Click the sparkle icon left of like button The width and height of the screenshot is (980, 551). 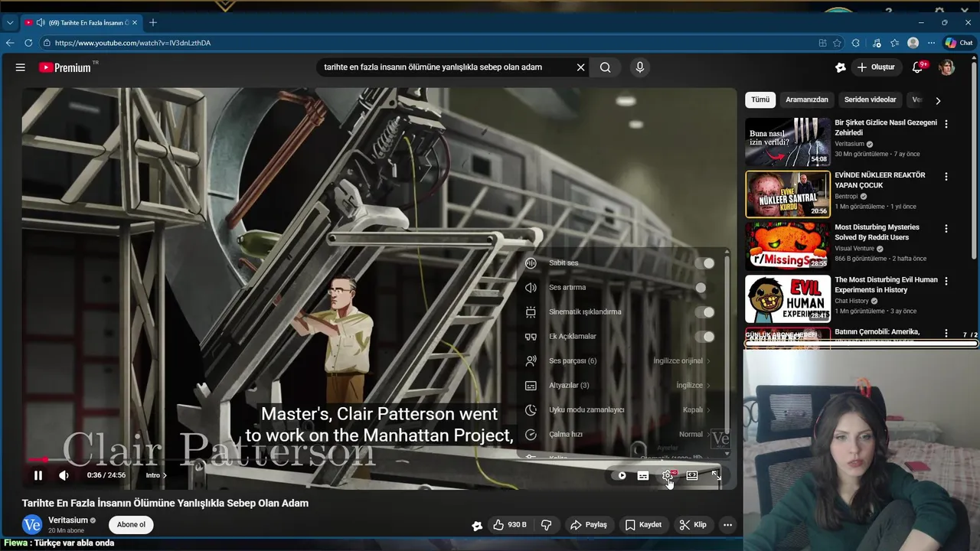pyautogui.click(x=477, y=525)
